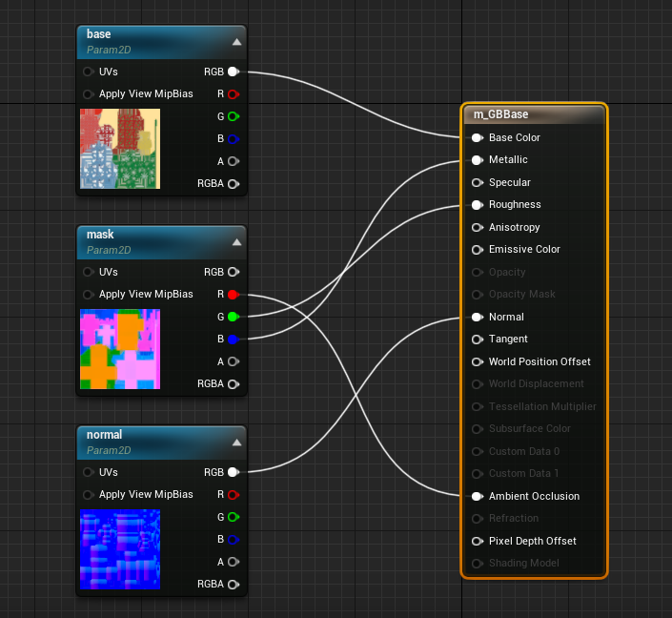Click the disabled World Displacement pin

click(478, 384)
